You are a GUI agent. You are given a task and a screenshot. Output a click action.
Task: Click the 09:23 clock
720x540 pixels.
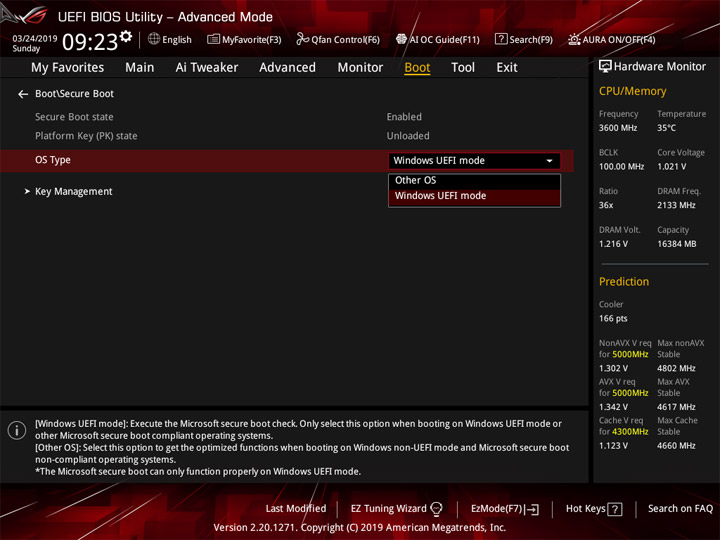90,42
